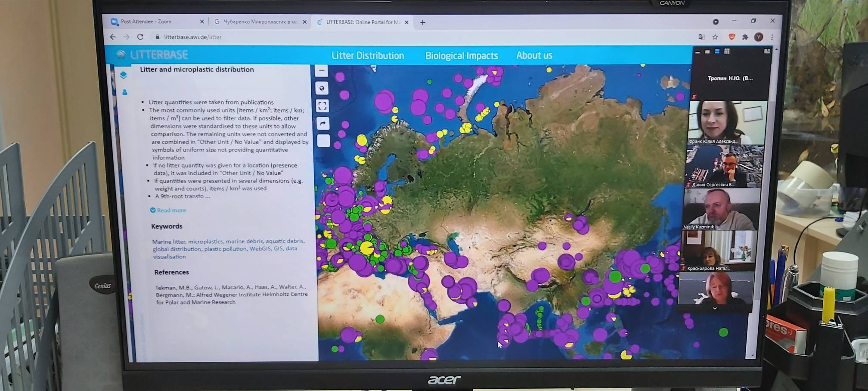Open the Litter Distribution menu
This screenshot has height=391, width=868.
coord(368,56)
